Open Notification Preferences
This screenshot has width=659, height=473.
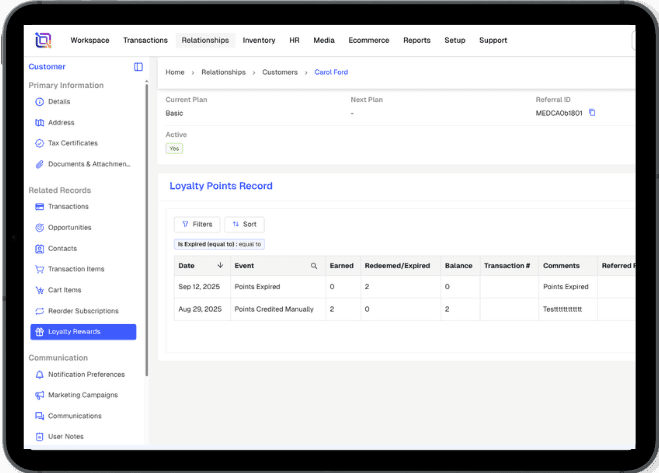coord(86,375)
